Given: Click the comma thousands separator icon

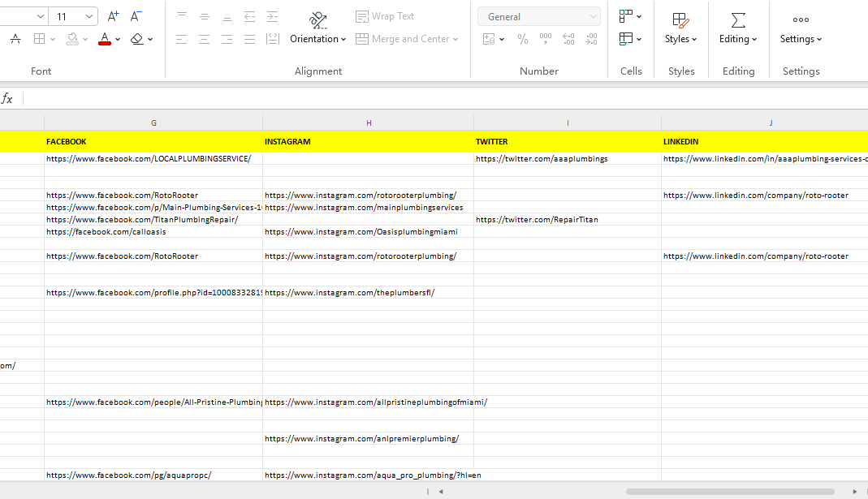Looking at the screenshot, I should point(546,39).
